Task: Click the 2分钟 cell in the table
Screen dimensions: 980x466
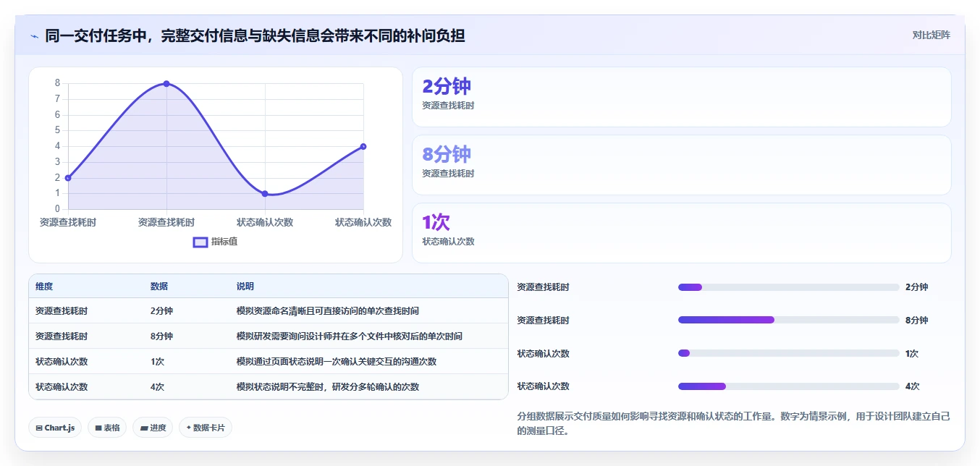Action: pos(161,311)
